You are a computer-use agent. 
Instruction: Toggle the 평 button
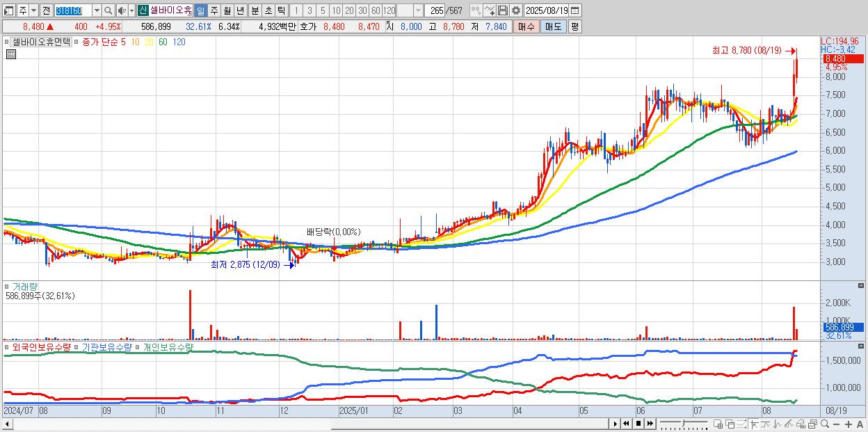[574, 26]
